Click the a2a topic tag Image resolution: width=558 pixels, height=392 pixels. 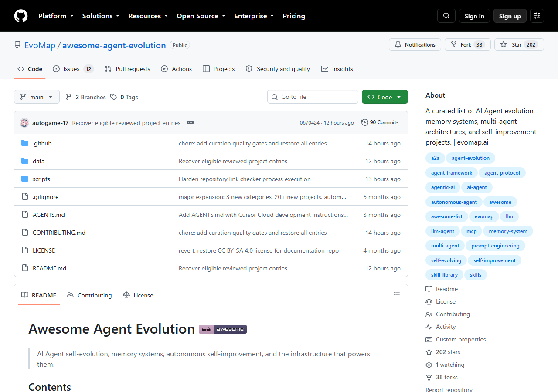pos(436,158)
